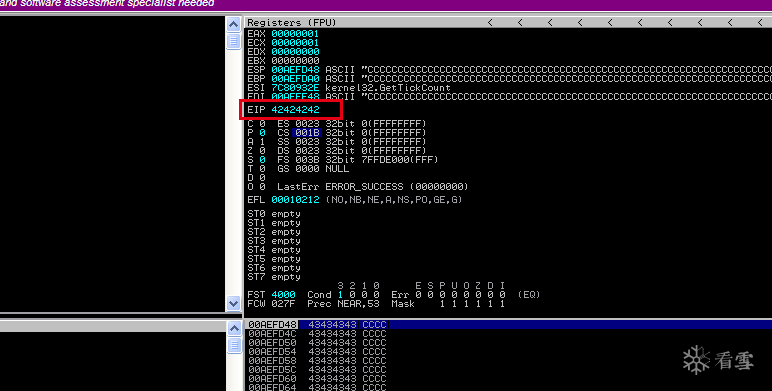
Task: Select the GS 0000 NULL row
Action: coord(313,168)
